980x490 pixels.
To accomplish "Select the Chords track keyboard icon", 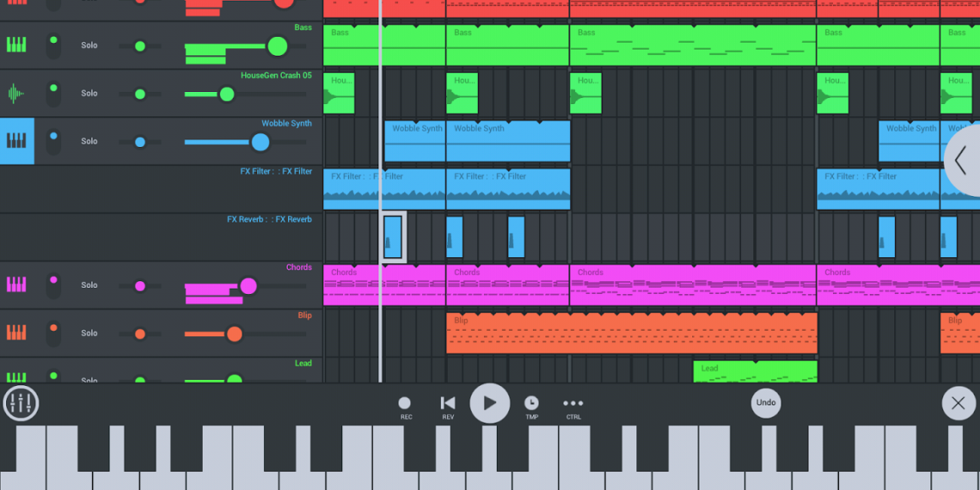I will 17,285.
